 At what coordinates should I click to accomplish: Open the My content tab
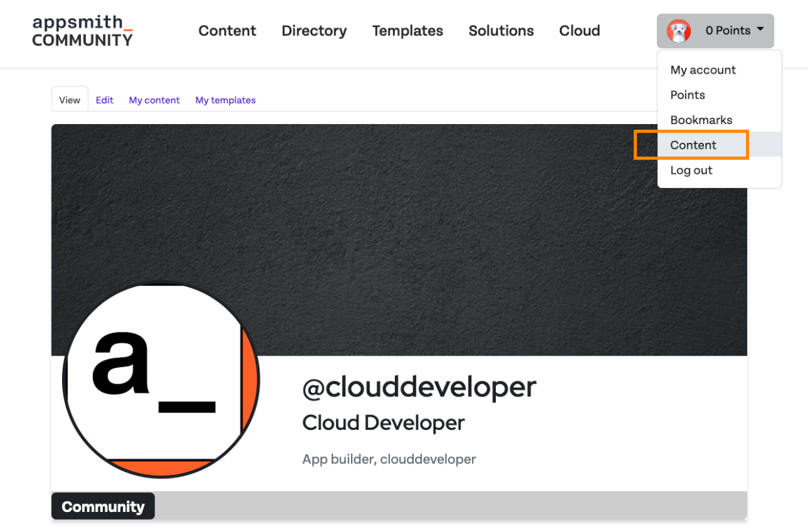(x=154, y=100)
